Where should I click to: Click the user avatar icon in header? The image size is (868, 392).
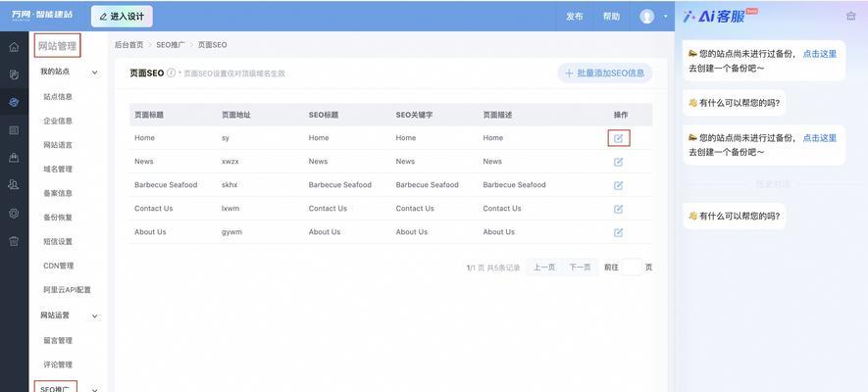pos(646,16)
